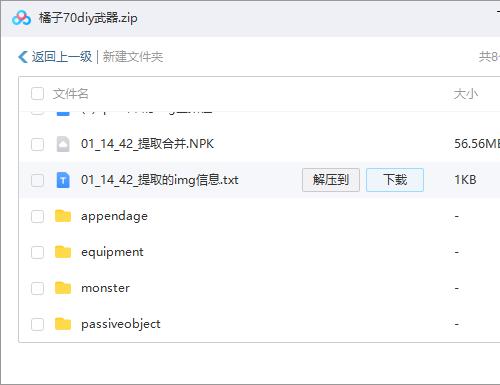Click the equipment folder icon

point(63,252)
